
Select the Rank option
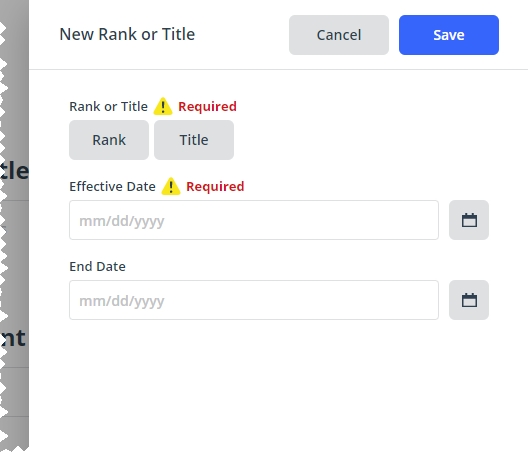109,140
